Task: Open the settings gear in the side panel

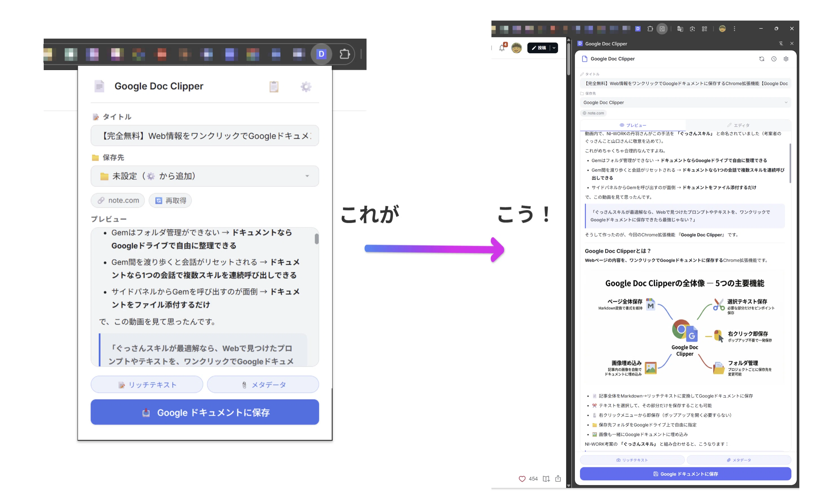Action: point(786,59)
